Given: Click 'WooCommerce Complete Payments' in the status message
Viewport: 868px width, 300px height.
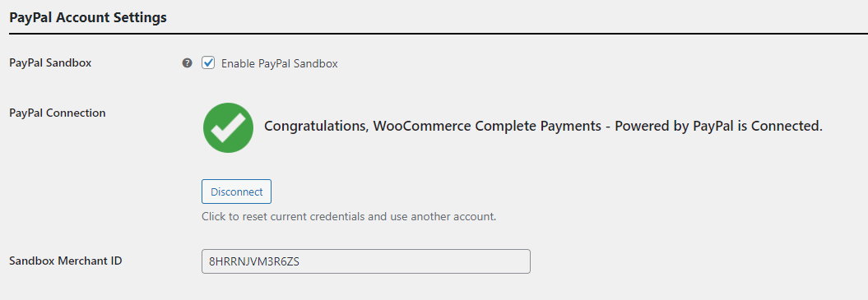Looking at the screenshot, I should click(487, 127).
